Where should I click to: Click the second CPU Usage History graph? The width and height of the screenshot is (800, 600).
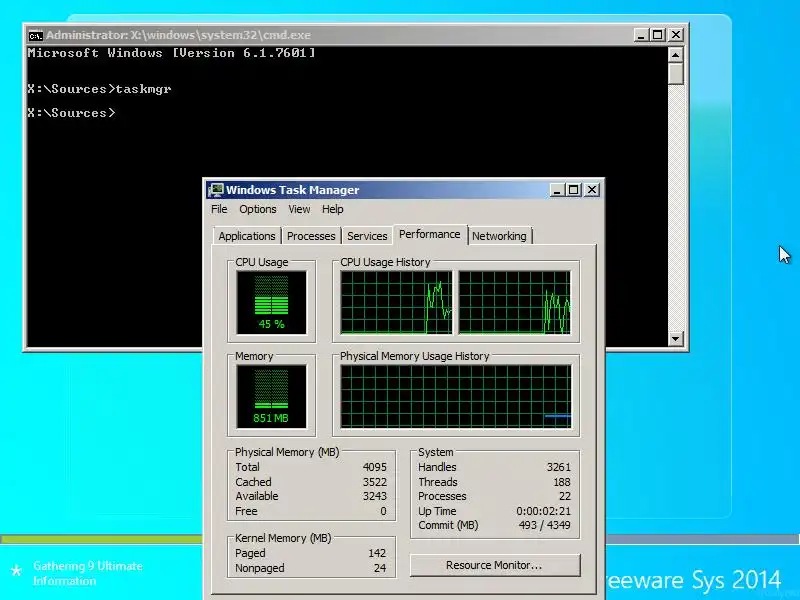(515, 303)
